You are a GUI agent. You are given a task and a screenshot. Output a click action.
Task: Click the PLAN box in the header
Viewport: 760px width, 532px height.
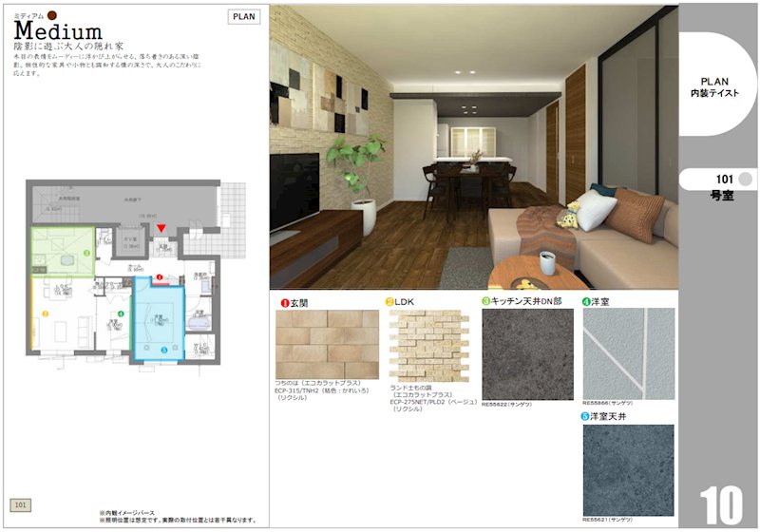click(243, 16)
